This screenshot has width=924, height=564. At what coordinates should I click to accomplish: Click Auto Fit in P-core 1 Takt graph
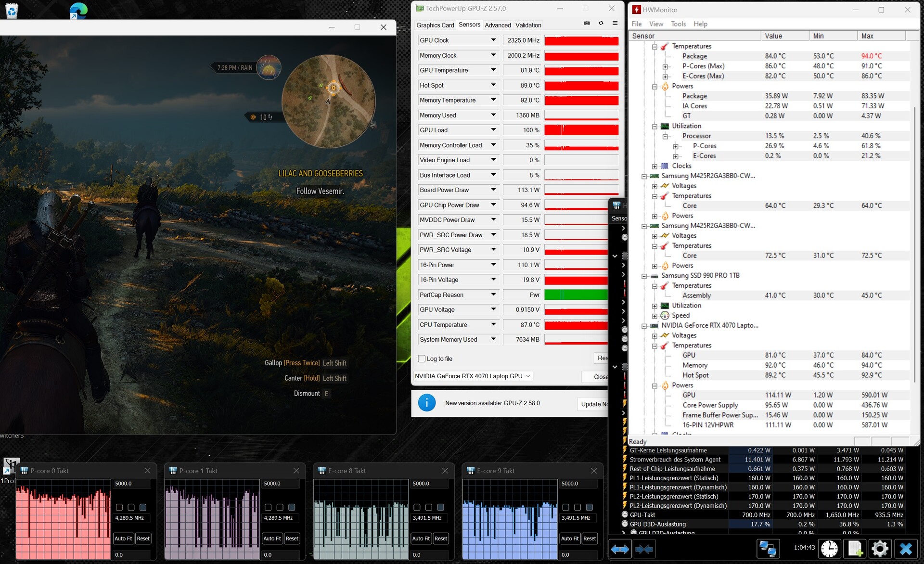click(x=272, y=538)
